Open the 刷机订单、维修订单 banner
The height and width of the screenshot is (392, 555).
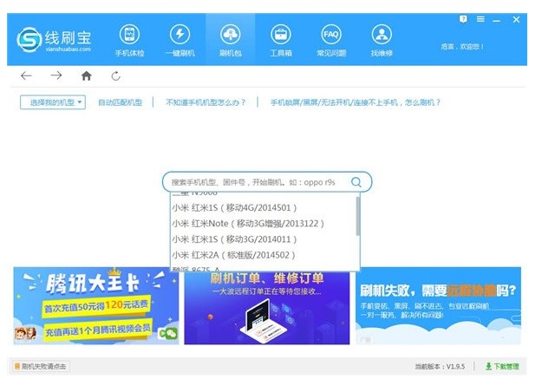[x=266, y=308]
